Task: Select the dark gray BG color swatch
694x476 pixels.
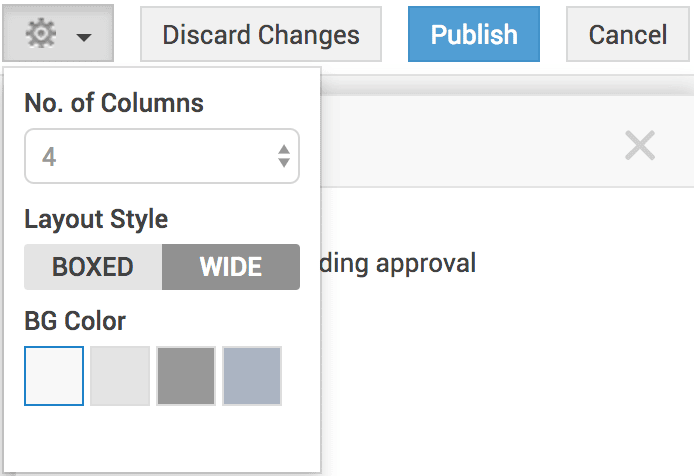Action: tap(186, 376)
